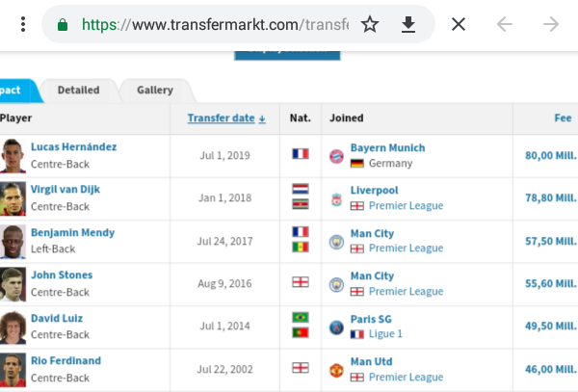Open Lucas Hernández player link
578x392 pixels.
pos(74,146)
